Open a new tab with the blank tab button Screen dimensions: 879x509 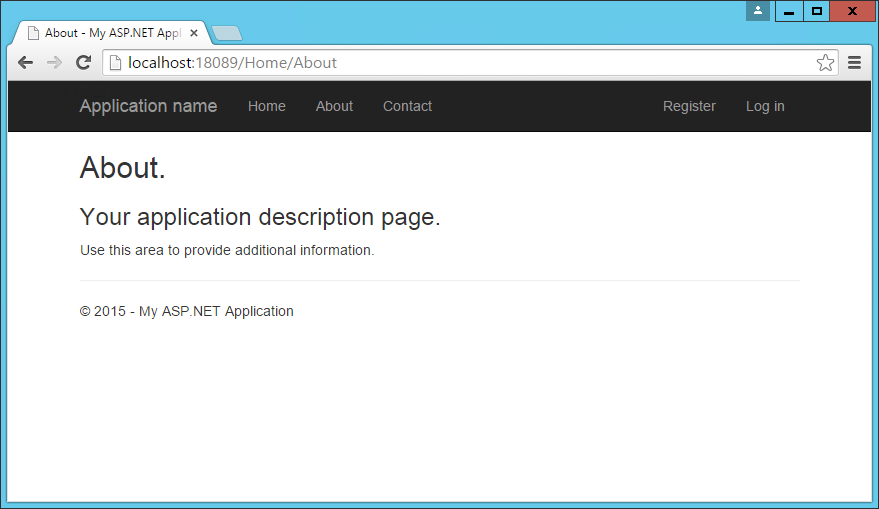coord(227,34)
